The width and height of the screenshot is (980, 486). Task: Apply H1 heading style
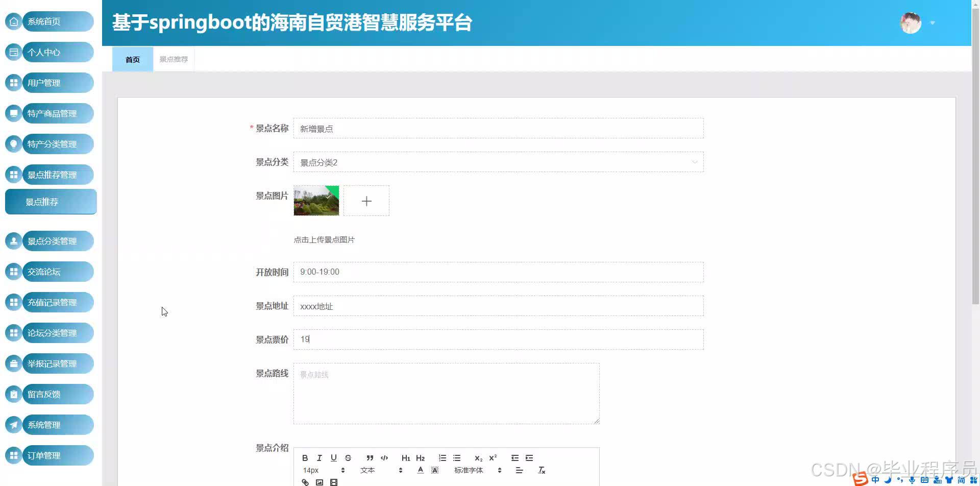tap(406, 458)
